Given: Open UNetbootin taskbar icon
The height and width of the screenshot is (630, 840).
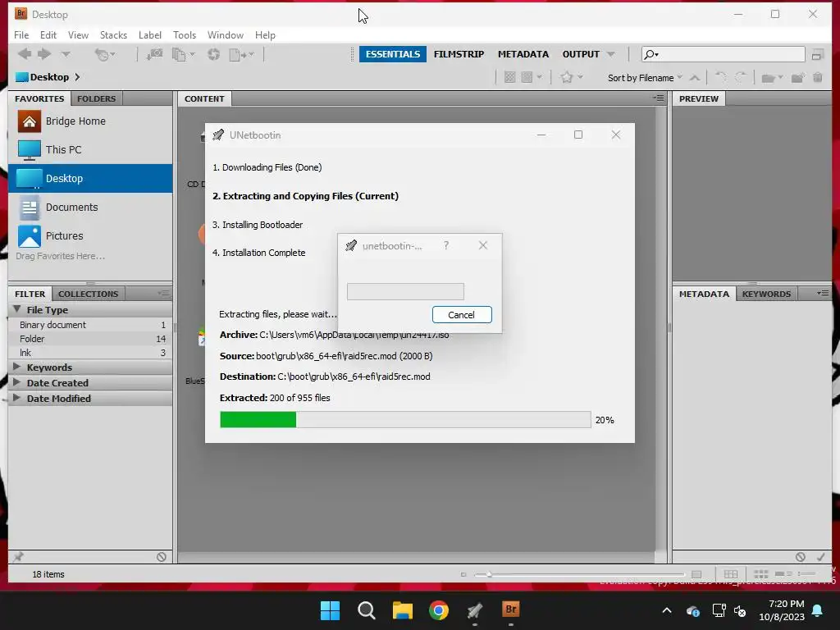Looking at the screenshot, I should (x=475, y=610).
